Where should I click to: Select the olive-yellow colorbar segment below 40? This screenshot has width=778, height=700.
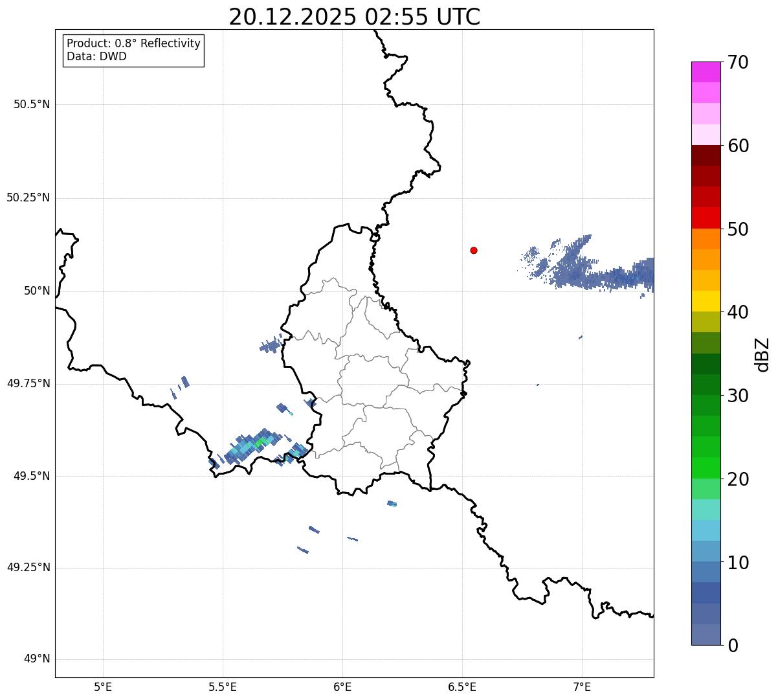(706, 322)
